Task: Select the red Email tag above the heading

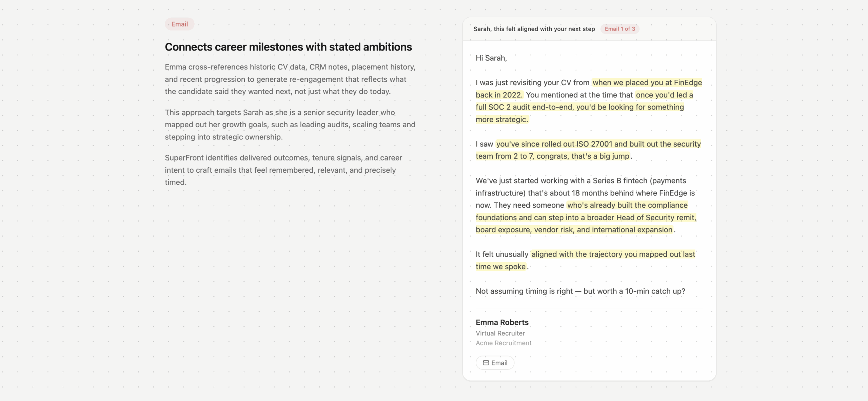Action: pyautogui.click(x=179, y=24)
